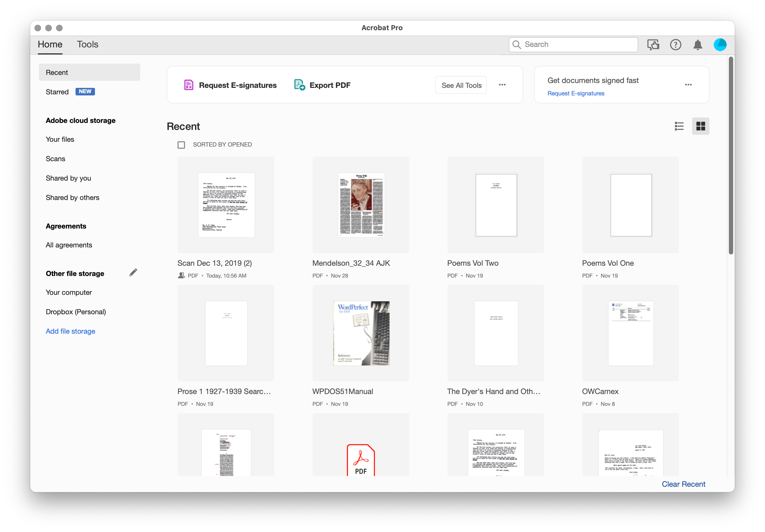Open the Mendelson_32_34 AJK thumbnail
The height and width of the screenshot is (532, 765).
coord(361,205)
